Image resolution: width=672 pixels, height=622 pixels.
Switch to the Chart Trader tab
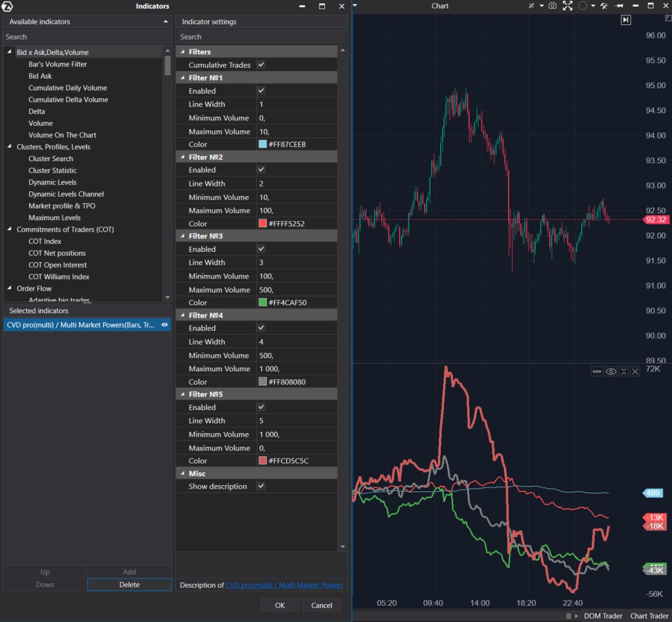pos(649,616)
